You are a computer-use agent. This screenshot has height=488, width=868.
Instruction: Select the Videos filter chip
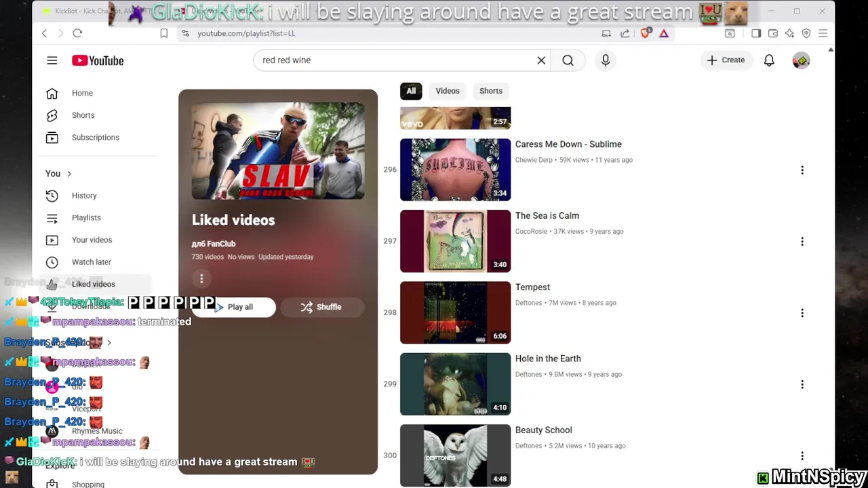[448, 91]
